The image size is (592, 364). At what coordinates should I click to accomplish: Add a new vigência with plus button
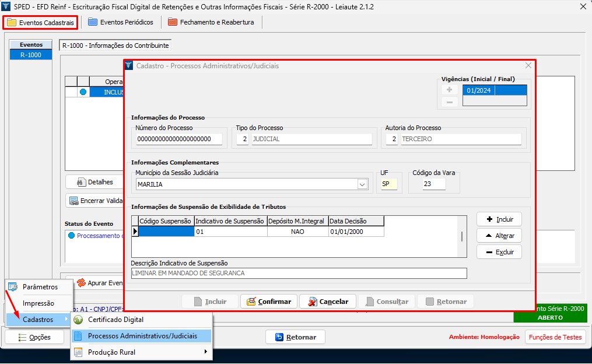point(449,90)
